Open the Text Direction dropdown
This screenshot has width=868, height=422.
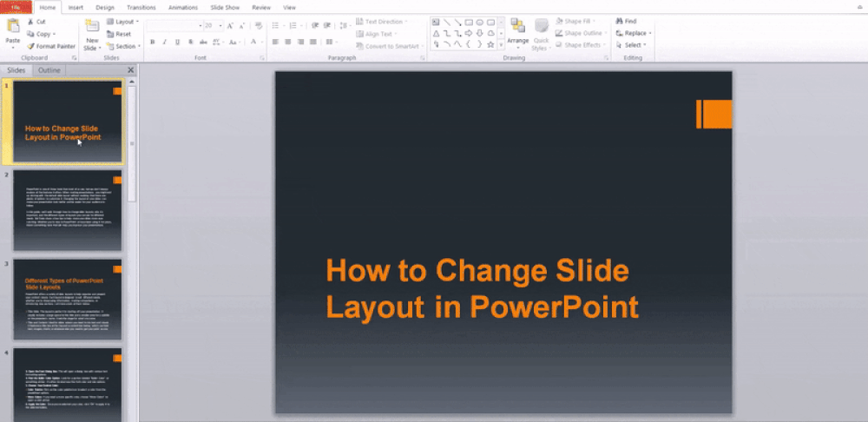pos(382,22)
